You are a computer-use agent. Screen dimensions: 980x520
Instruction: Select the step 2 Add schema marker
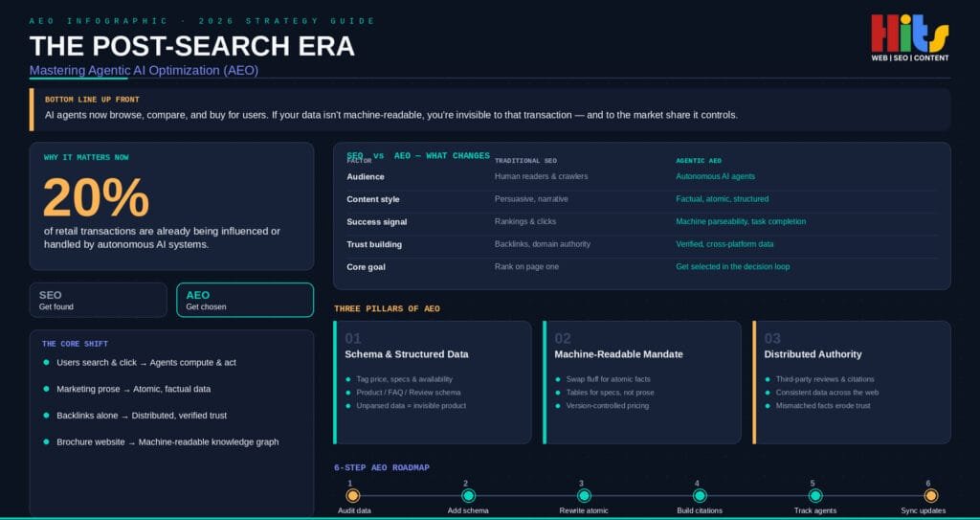click(468, 496)
